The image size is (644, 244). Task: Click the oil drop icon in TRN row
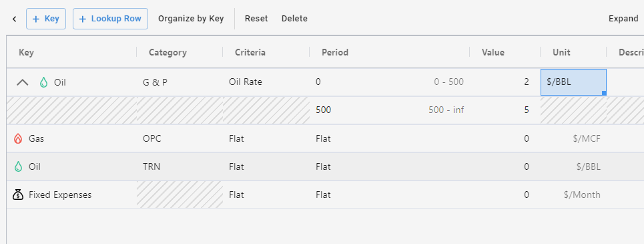coord(17,166)
